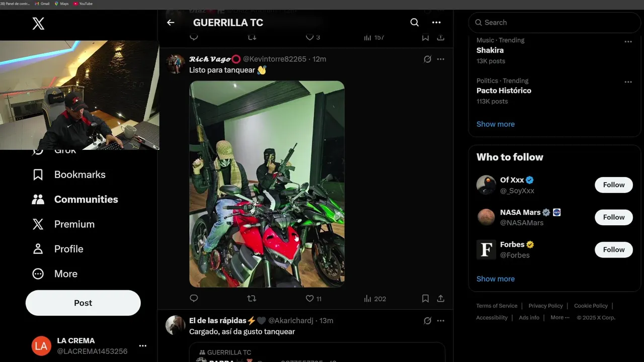The width and height of the screenshot is (644, 362).
Task: Open more options on Rich Vago's post
Action: tap(441, 59)
